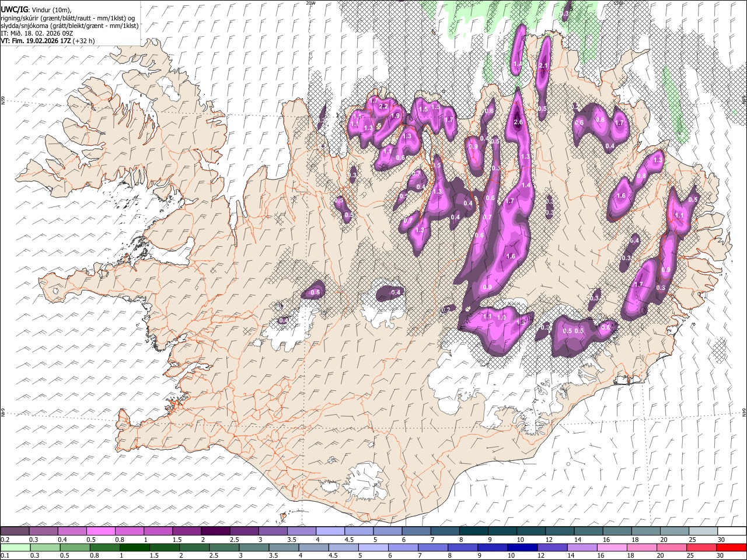
Task: Click the "2.2" precipitation value on the map
Action: [x=383, y=107]
